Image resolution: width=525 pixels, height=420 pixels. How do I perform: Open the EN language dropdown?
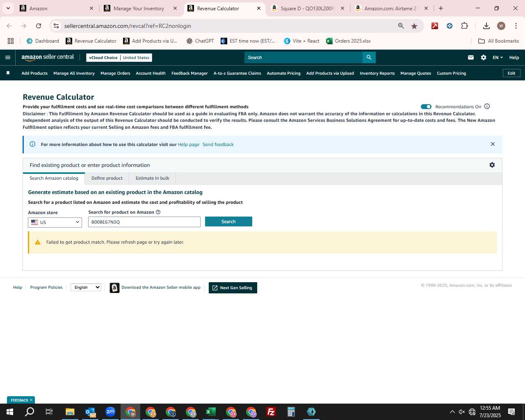click(x=498, y=57)
